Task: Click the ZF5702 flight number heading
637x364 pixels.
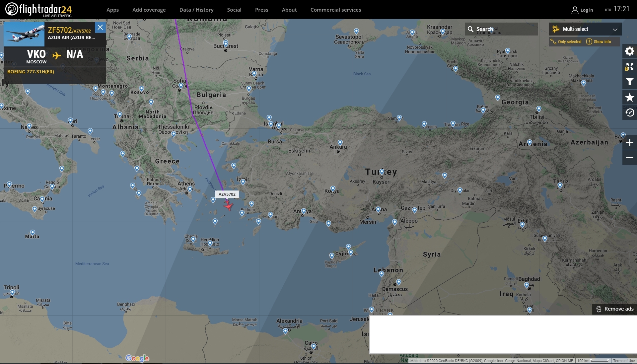Action: [60, 30]
